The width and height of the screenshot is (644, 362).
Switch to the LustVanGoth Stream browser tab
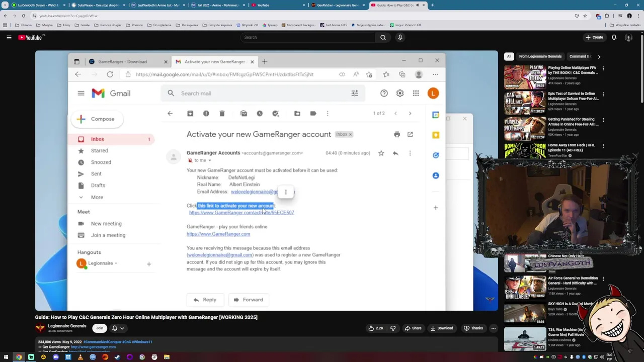pyautogui.click(x=38, y=5)
